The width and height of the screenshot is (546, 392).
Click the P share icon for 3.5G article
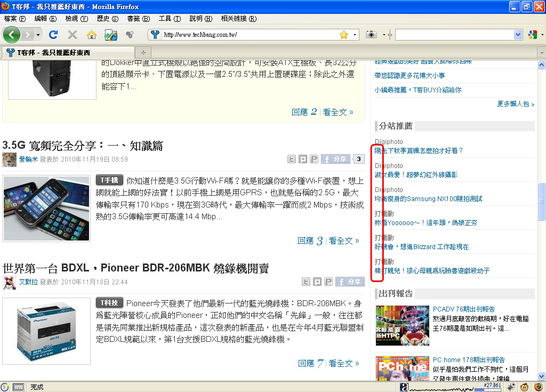pos(314,159)
